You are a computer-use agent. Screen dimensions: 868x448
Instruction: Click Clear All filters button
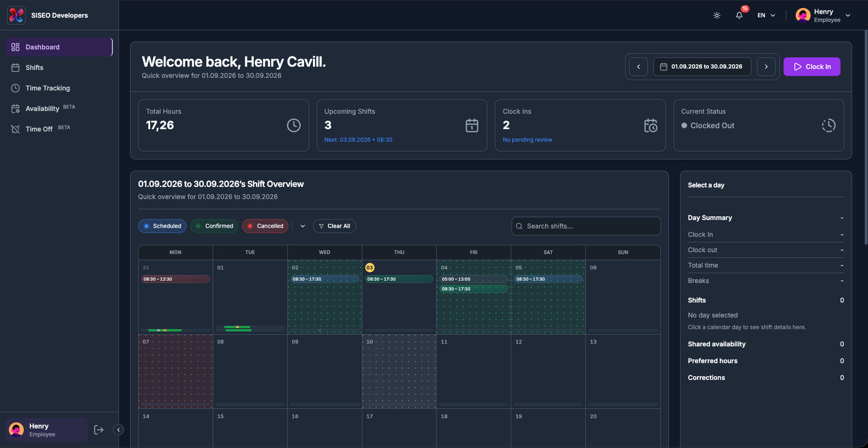pos(334,226)
